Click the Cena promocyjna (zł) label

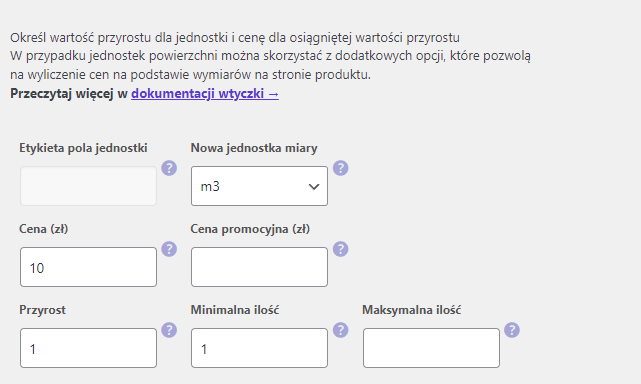pos(250,229)
